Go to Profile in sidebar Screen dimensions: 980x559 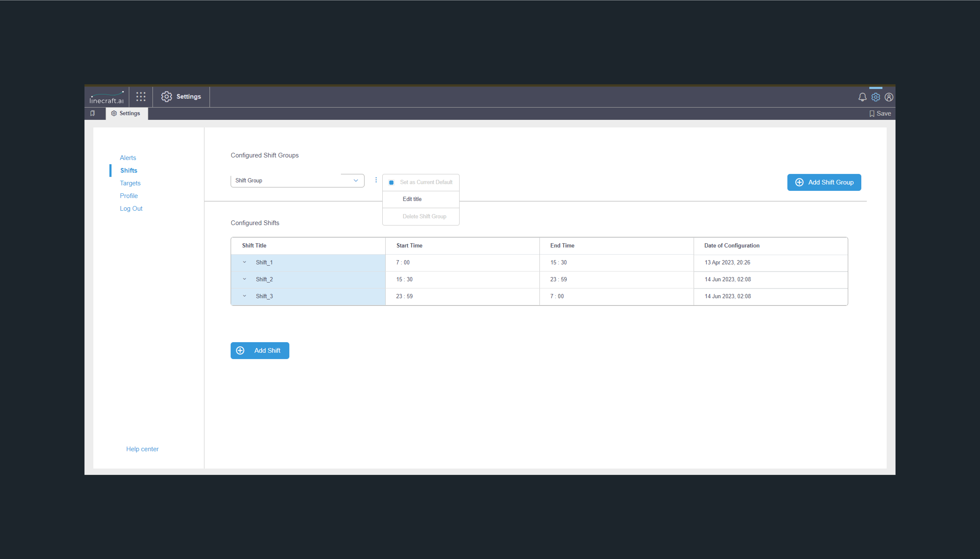click(128, 196)
